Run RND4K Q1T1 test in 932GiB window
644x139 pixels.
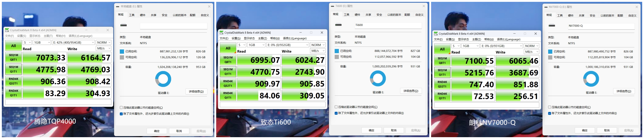(x=228, y=95)
